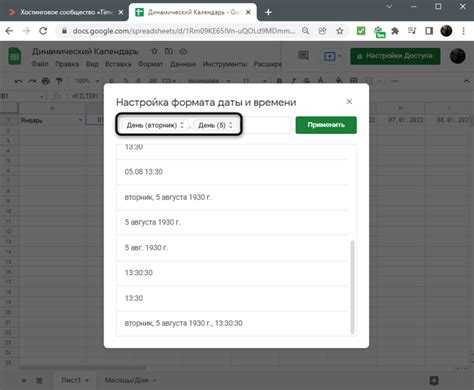474x390 pixels.
Task: Select the 'вторник, 5 августа 1930 г.' format
Action: (232, 197)
